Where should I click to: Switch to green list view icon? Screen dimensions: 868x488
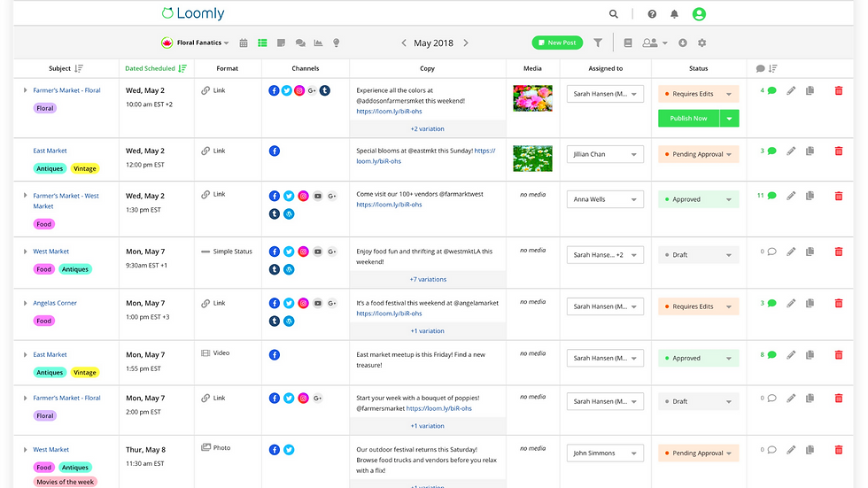click(x=262, y=43)
